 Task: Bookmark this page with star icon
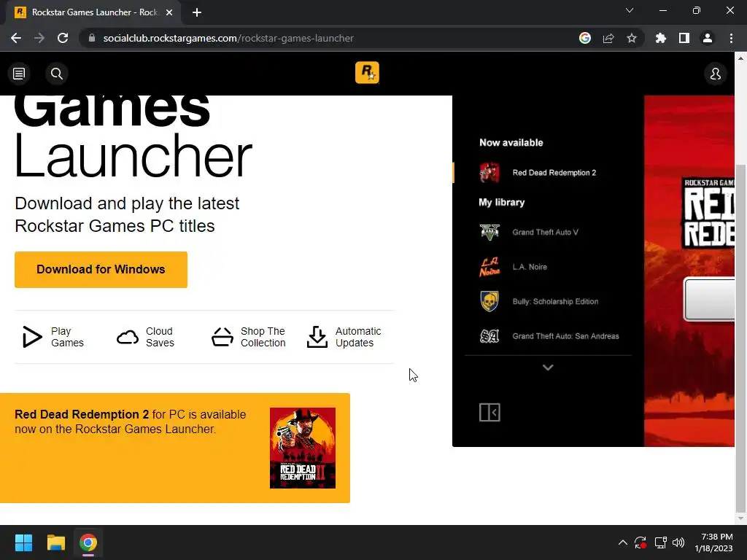[x=632, y=38]
